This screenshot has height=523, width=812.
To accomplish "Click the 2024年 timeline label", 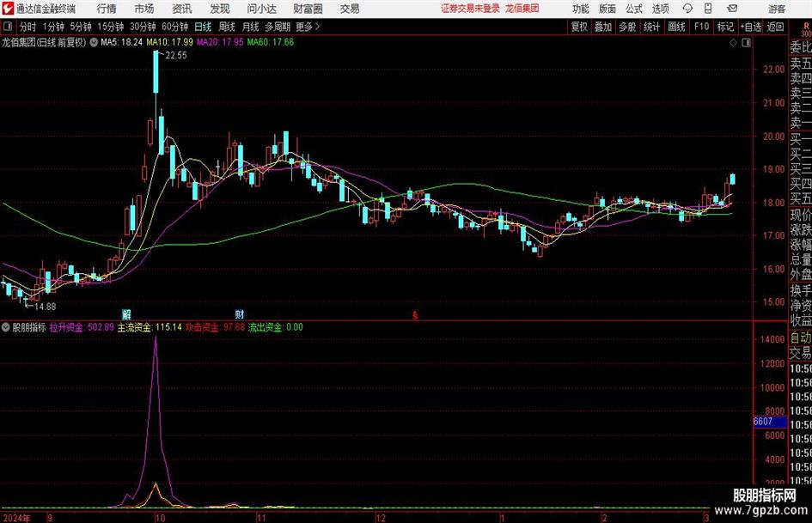I will coord(16,518).
